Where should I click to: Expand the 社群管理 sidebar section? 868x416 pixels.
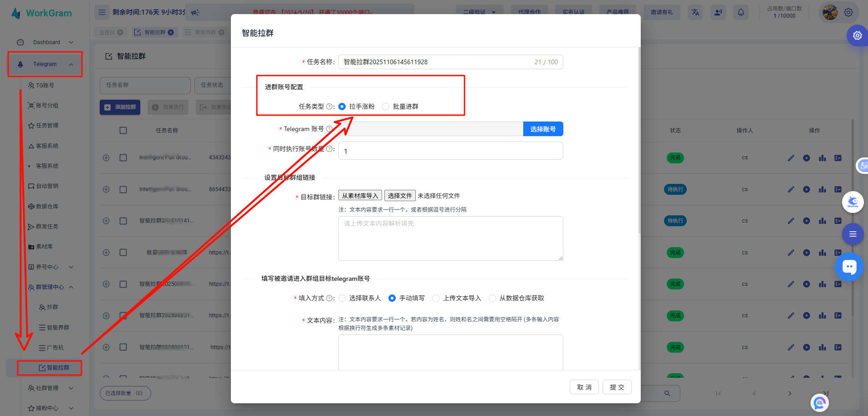click(71, 388)
